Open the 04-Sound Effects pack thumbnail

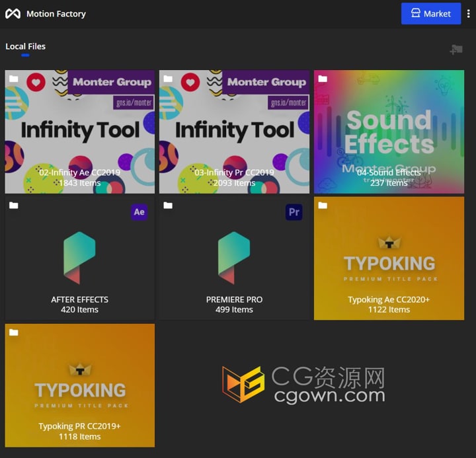click(389, 132)
